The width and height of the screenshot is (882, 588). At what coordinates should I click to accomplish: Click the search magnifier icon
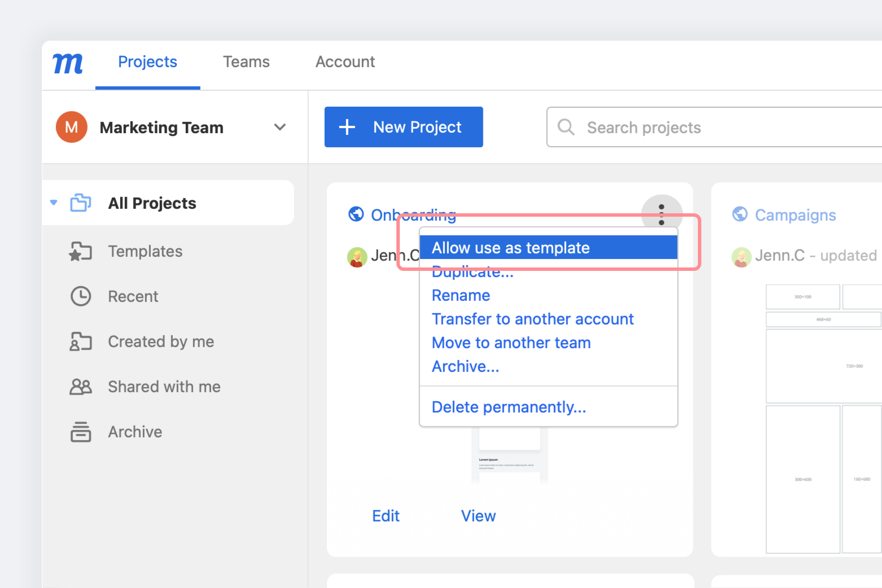click(566, 127)
